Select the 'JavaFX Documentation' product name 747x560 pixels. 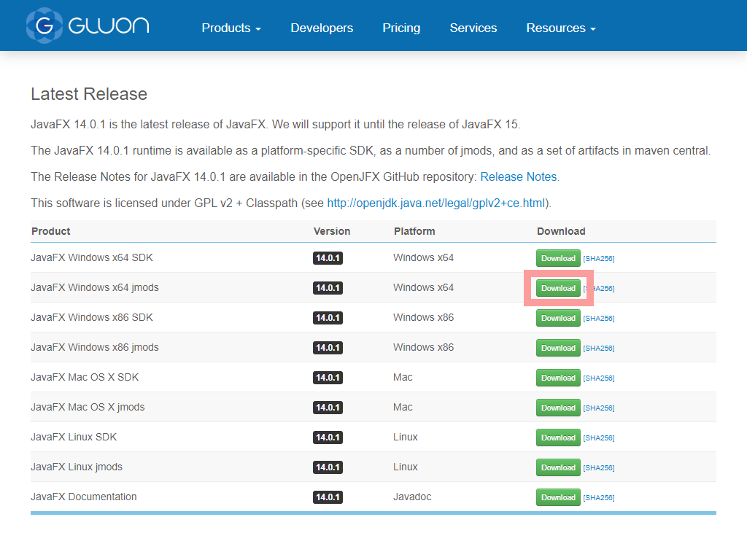pos(84,497)
